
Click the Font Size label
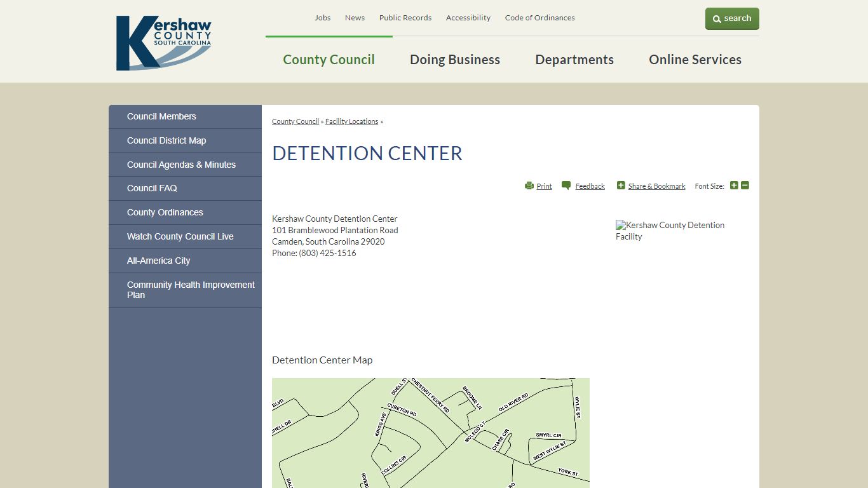pos(709,186)
